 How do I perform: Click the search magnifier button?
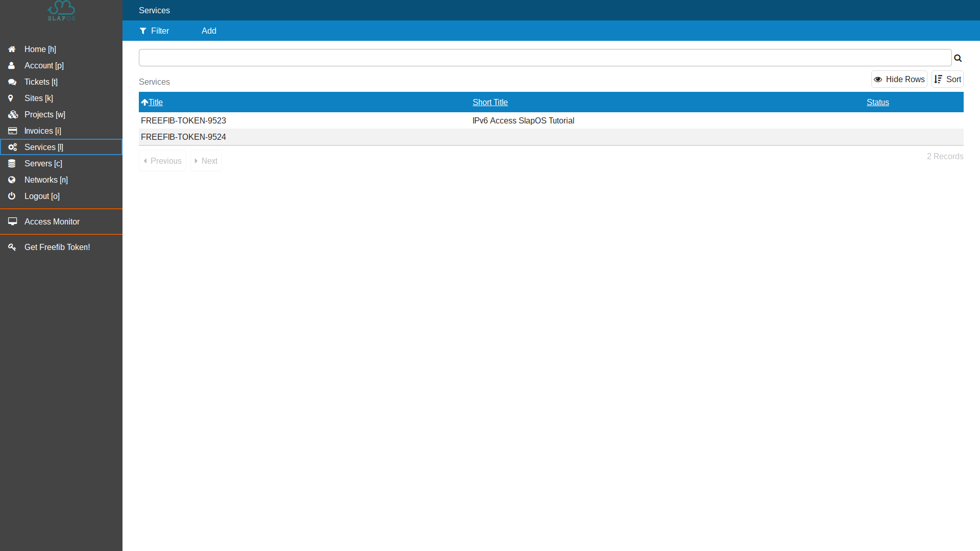click(958, 57)
